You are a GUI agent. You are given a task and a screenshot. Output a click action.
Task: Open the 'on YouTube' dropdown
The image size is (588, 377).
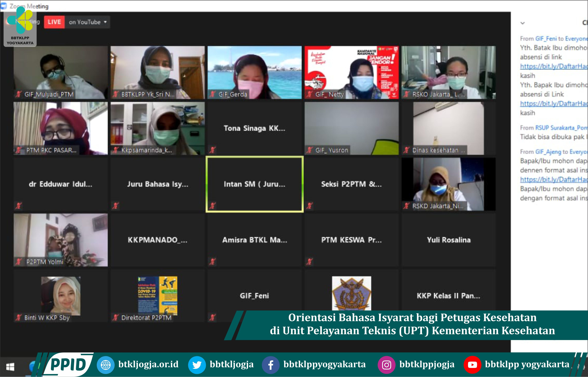pyautogui.click(x=87, y=22)
